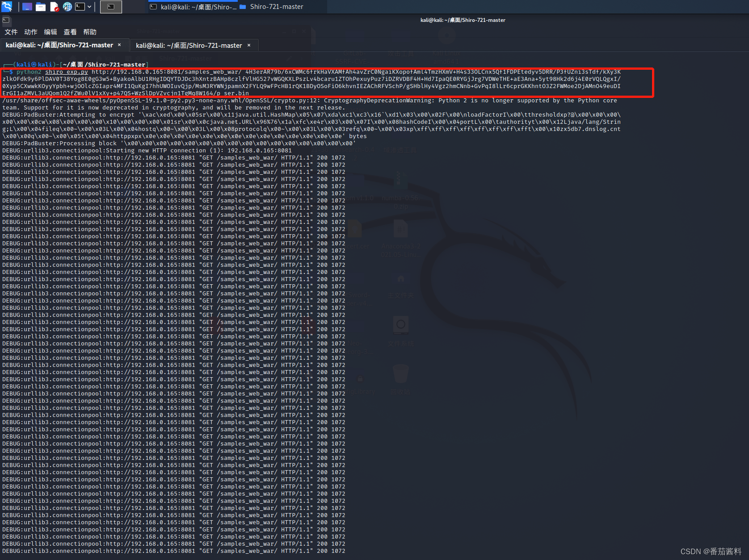Click 'DEBUG:PadBuster:Processing block' line
The height and width of the screenshot is (560, 749).
179,143
